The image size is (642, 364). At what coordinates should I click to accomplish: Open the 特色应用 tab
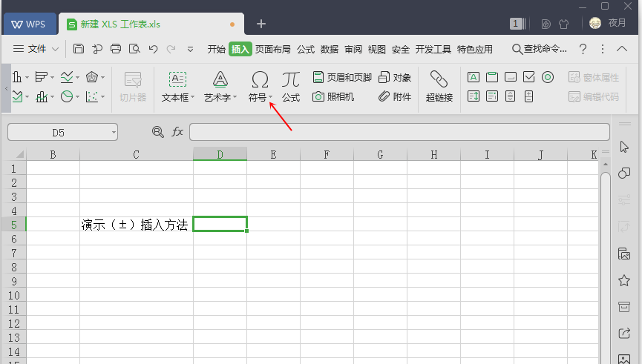point(474,50)
